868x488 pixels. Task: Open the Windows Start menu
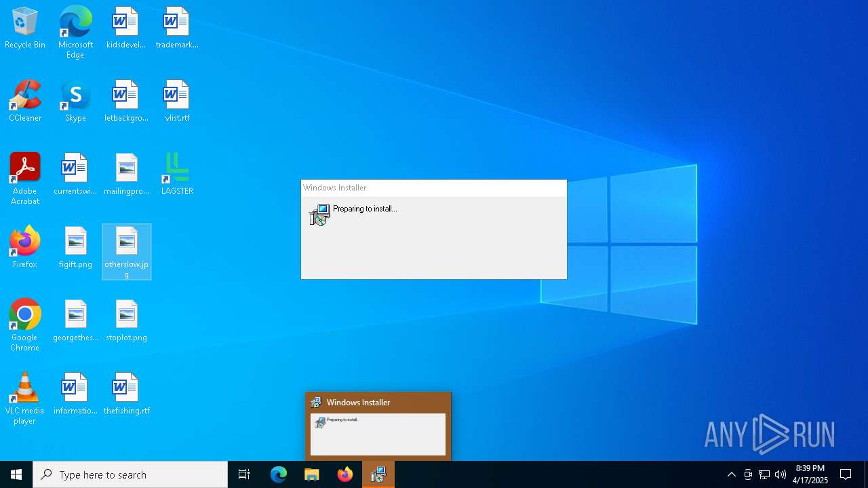(x=16, y=474)
